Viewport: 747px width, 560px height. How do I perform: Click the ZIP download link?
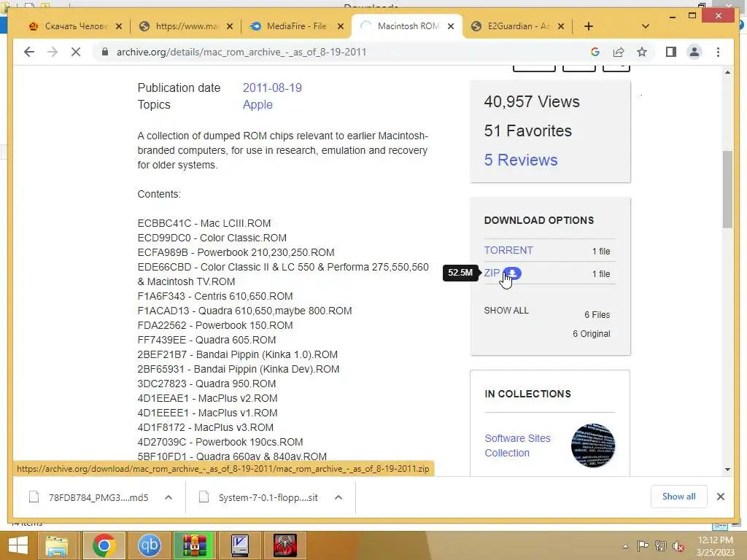click(492, 273)
